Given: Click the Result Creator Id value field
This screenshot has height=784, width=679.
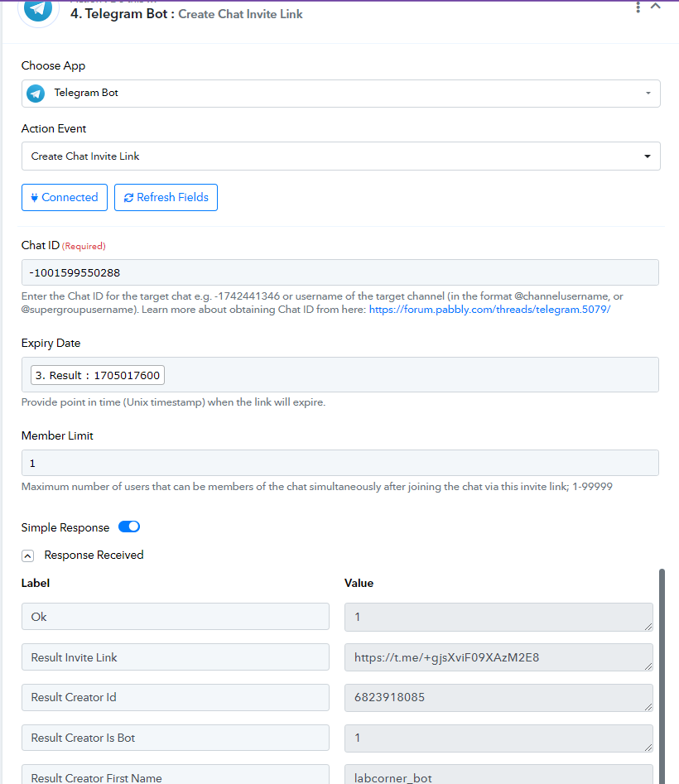Looking at the screenshot, I should click(498, 698).
